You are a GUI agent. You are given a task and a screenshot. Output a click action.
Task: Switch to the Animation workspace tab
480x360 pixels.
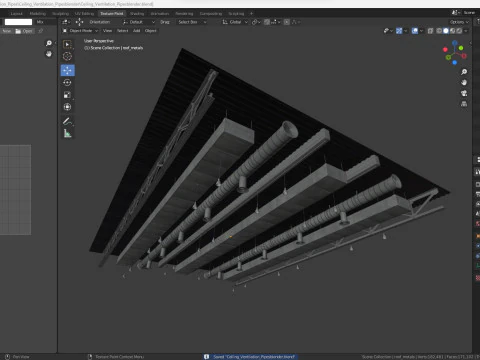160,14
